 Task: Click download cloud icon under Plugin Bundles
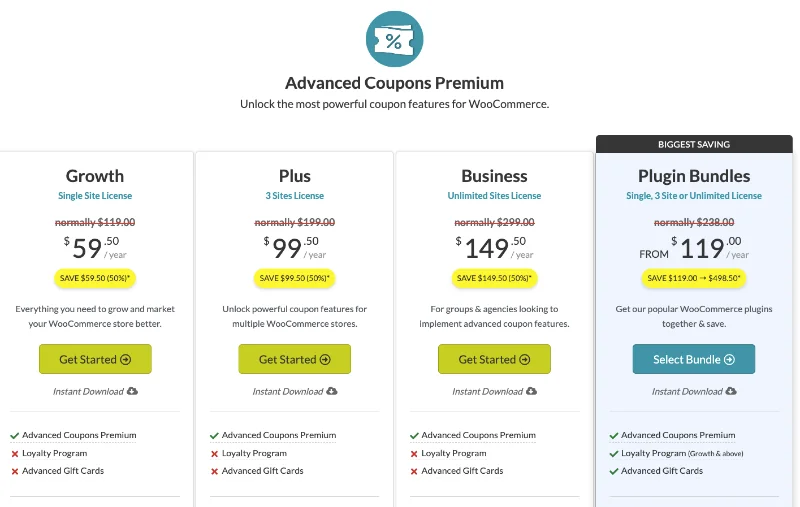pos(732,391)
